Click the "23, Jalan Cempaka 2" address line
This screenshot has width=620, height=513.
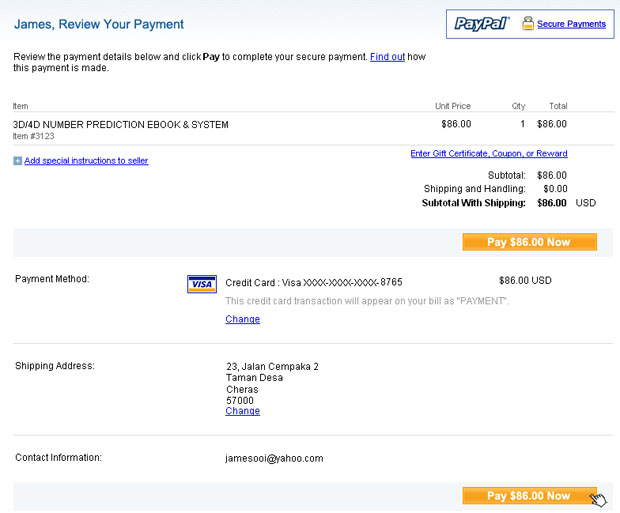pos(272,367)
